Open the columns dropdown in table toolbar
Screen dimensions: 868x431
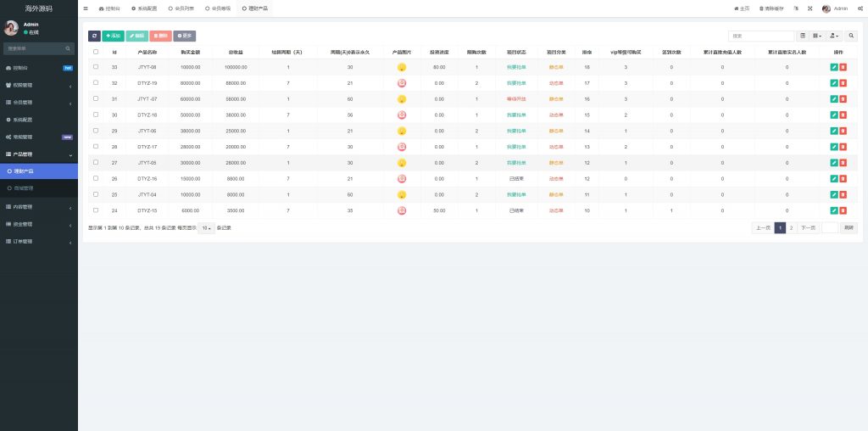point(816,36)
